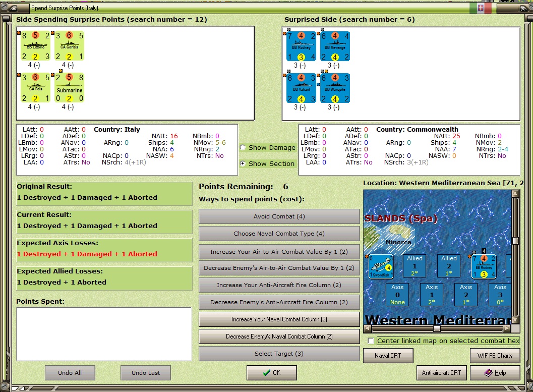This screenshot has width=533, height=392.
Task: Click the Select Target (3) button
Action: pyautogui.click(x=279, y=354)
